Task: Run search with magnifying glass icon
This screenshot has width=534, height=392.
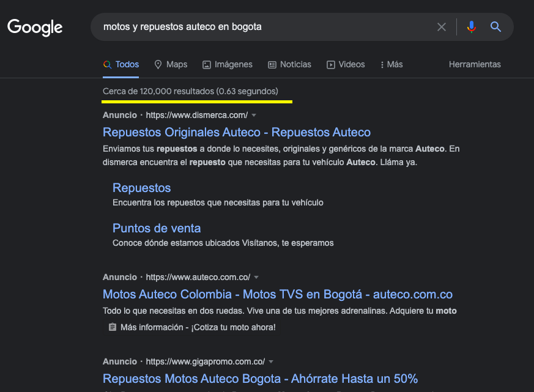Action: point(495,26)
